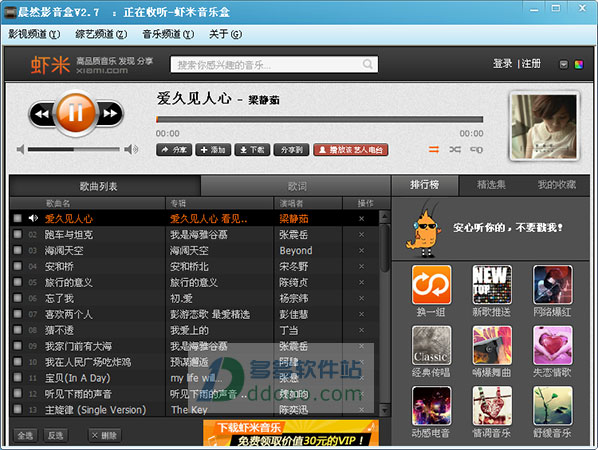This screenshot has width=598, height=450.
Task: Open the 新歌推送 chart icon
Action: pyautogui.click(x=492, y=285)
